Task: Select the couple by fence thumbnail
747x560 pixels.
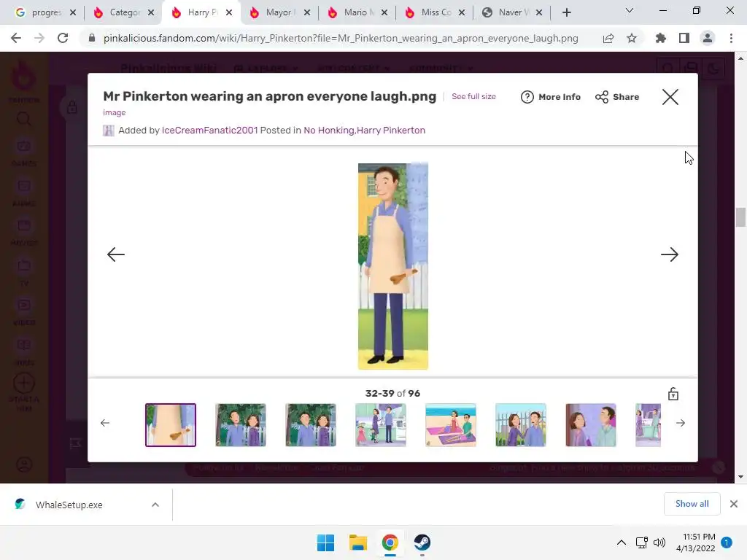Action: click(521, 425)
